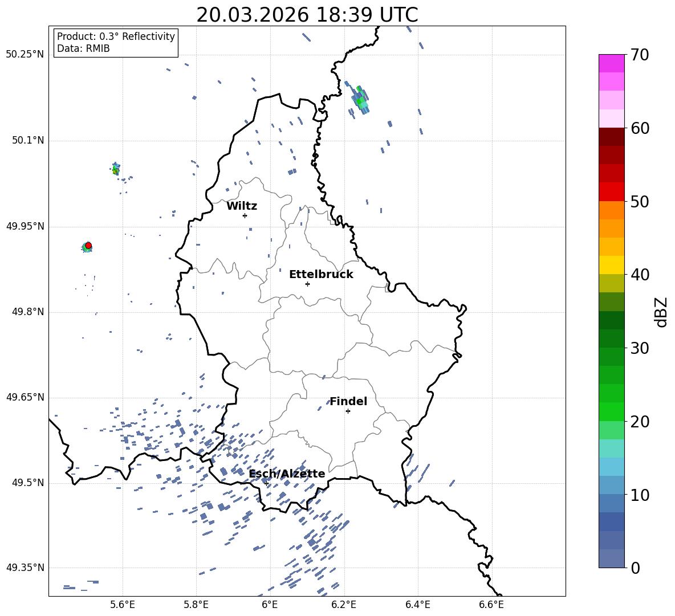
Task: Click the red radar marker dot
Action: click(88, 246)
